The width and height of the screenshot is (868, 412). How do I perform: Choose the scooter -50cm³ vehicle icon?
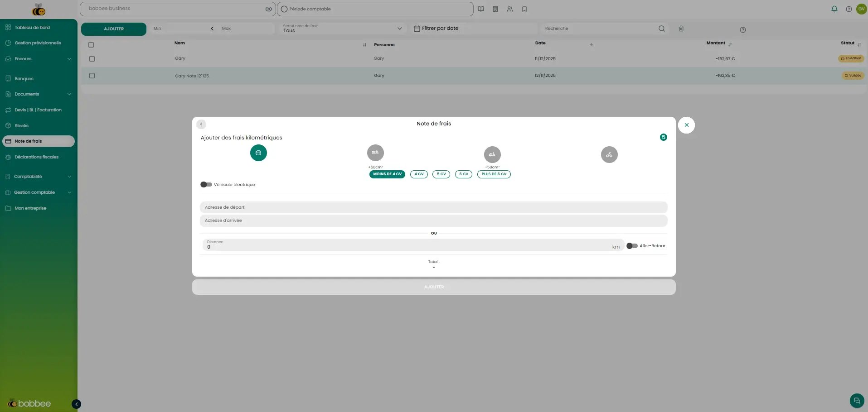[x=492, y=155]
